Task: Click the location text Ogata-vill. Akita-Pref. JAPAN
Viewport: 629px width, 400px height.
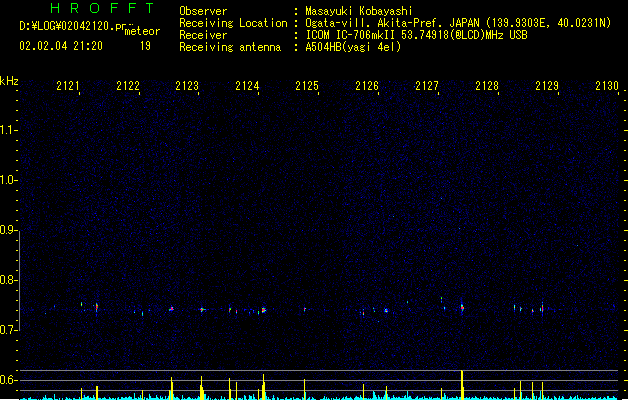Action: [392, 23]
